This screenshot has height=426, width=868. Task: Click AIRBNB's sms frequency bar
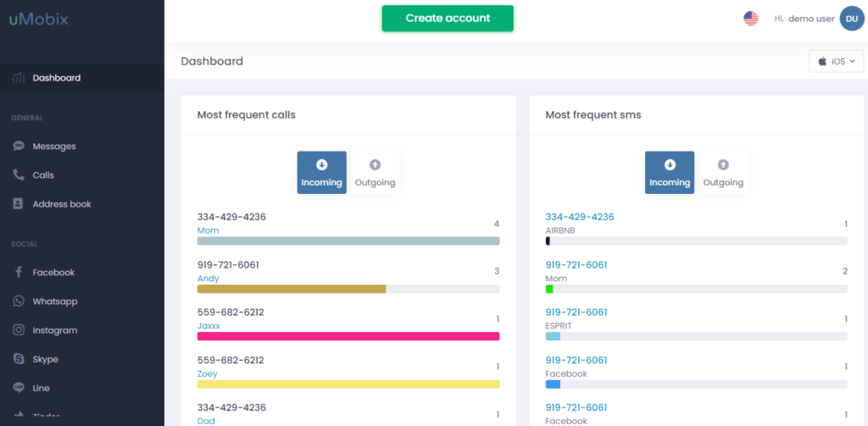coord(697,241)
